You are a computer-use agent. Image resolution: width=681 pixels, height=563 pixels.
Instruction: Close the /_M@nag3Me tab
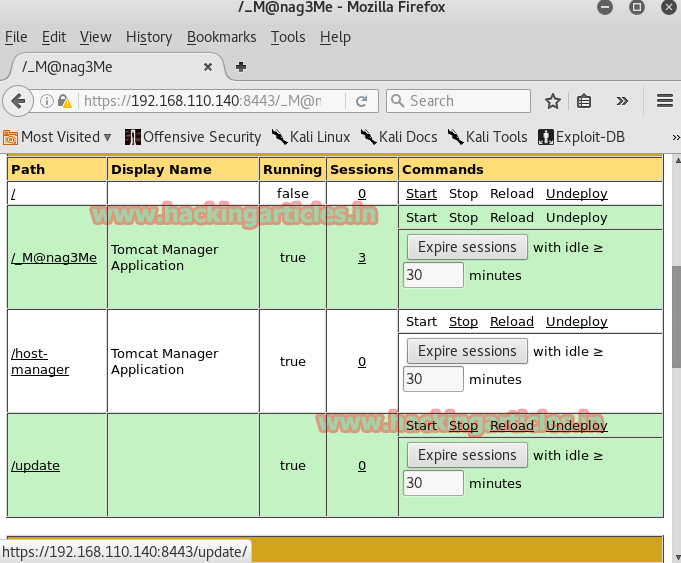click(208, 67)
